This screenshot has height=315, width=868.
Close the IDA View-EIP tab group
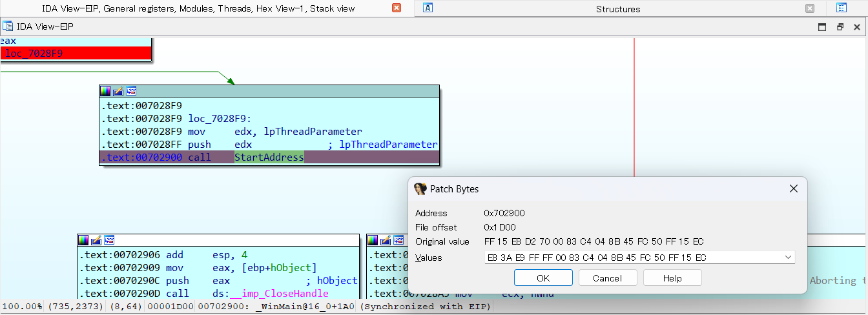click(397, 8)
